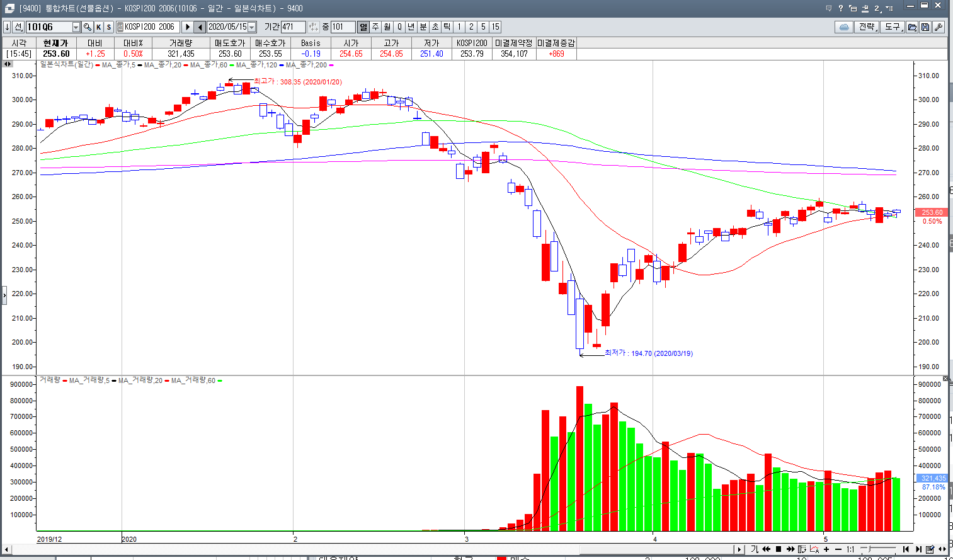Click the help question mark icon

pos(841,8)
